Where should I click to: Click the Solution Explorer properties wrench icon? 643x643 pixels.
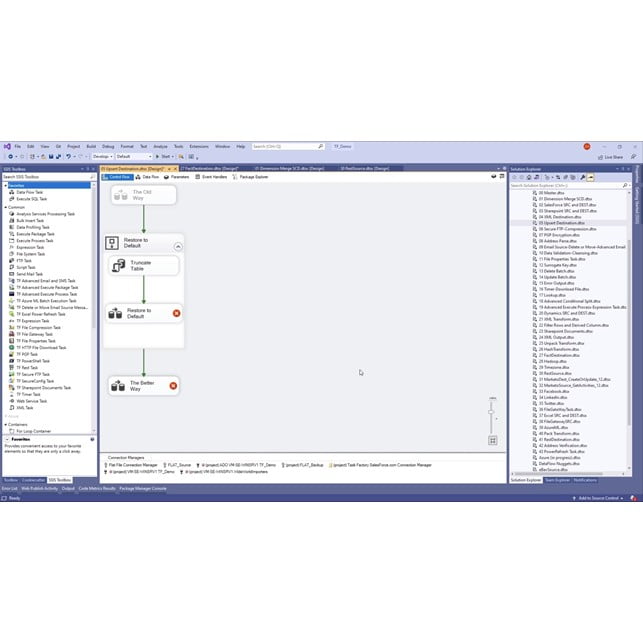[582, 177]
